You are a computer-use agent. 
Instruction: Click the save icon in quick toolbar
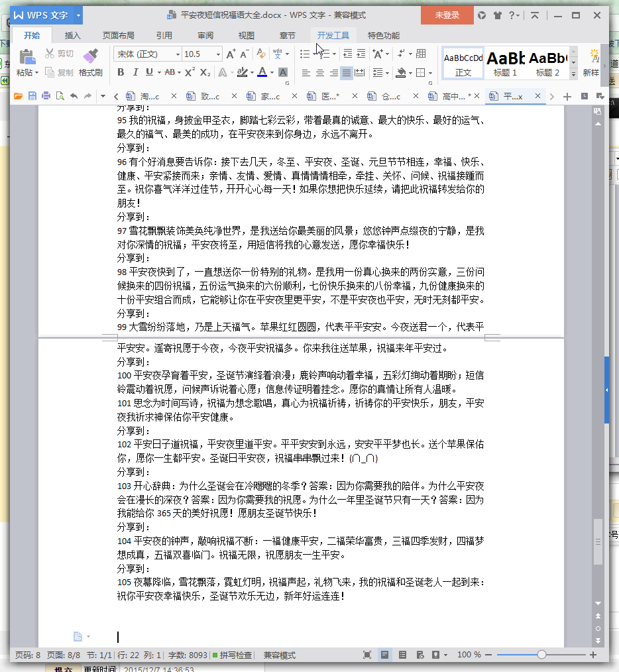32,97
